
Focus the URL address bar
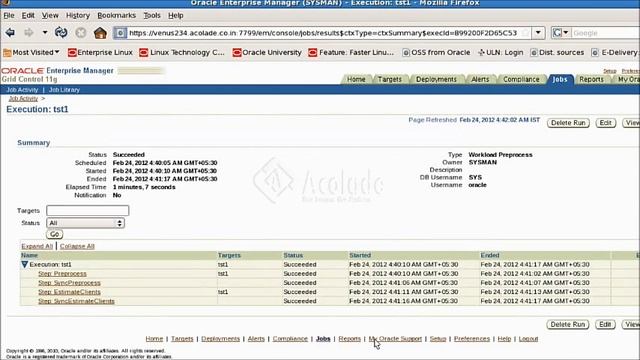[322, 33]
